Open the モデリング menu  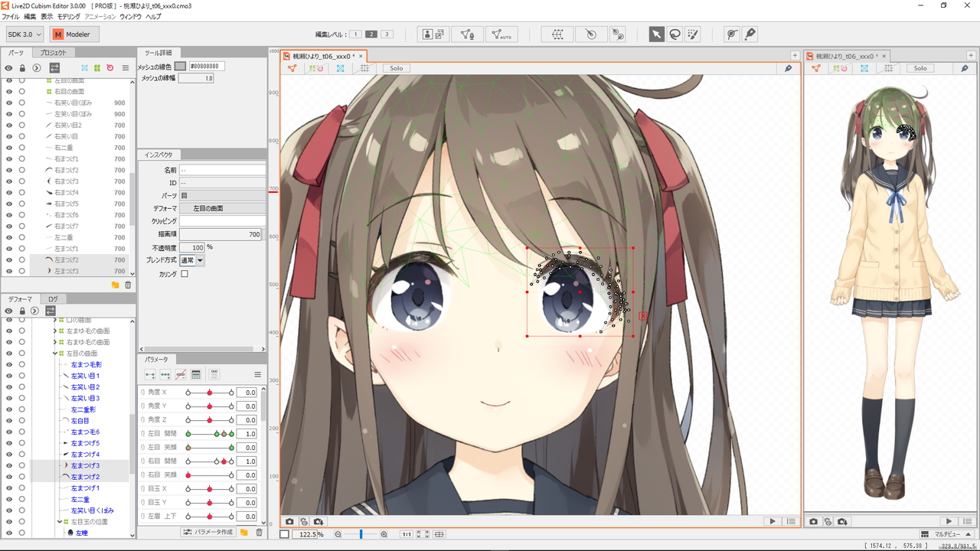pos(69,16)
